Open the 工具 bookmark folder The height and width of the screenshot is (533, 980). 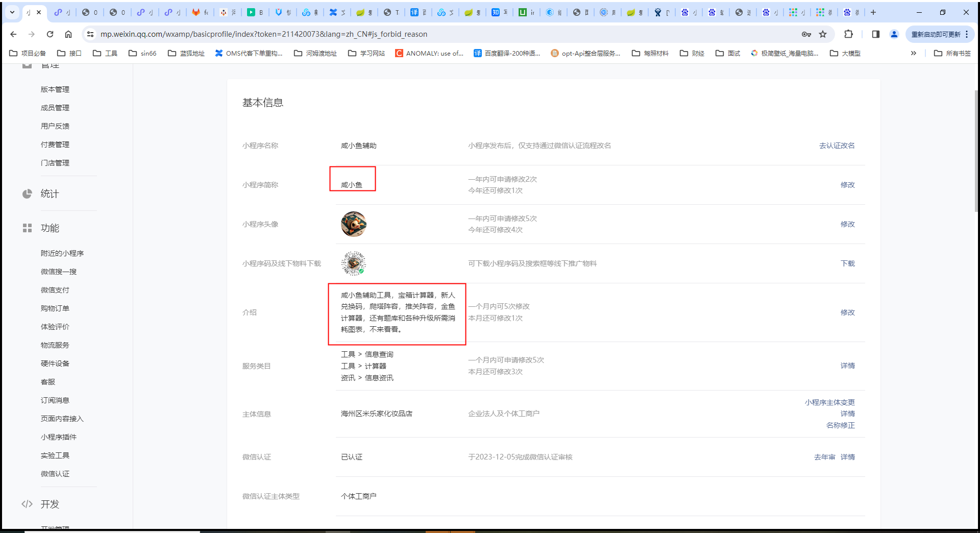point(105,53)
